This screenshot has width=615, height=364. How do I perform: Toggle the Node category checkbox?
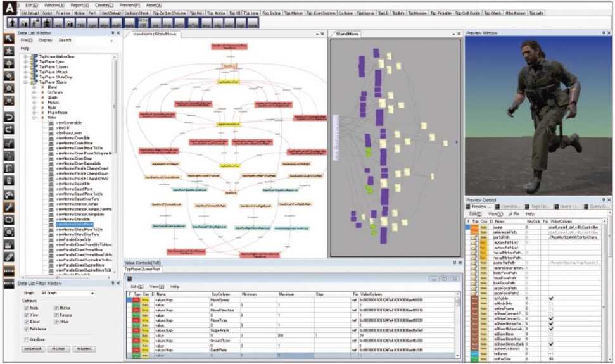click(26, 308)
